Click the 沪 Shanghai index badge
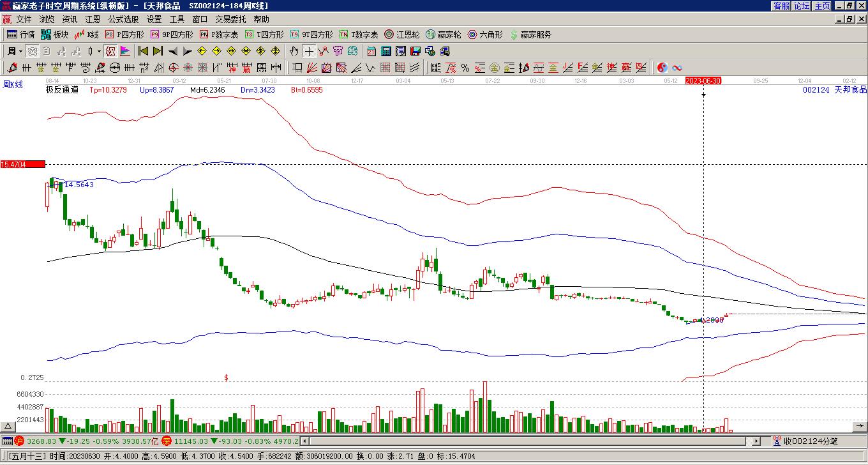Image resolution: width=868 pixels, height=465 pixels. 19,441
